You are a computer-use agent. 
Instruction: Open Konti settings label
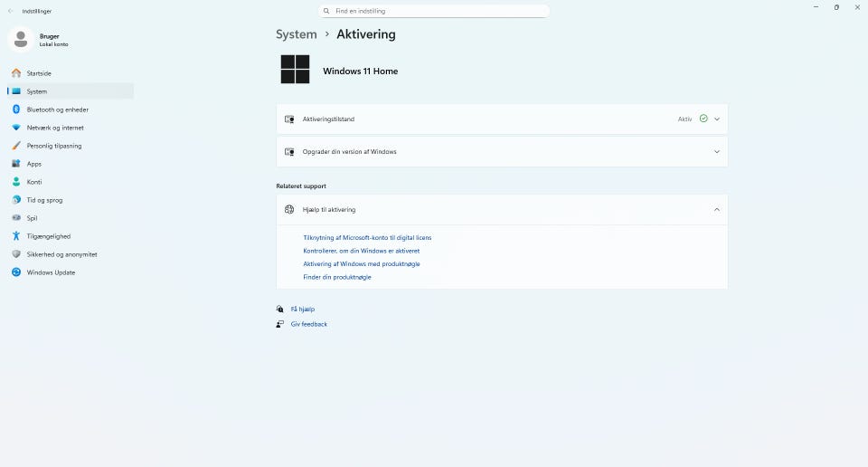pyautogui.click(x=34, y=182)
